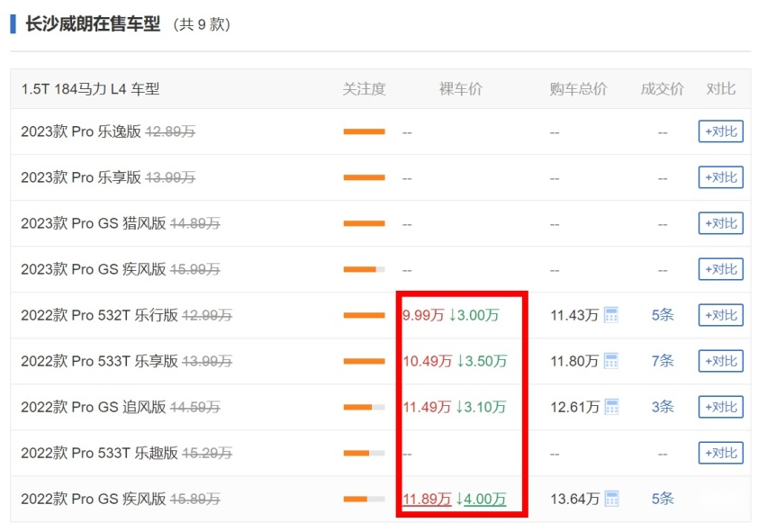Open 2023款 Pro 乐享版 model link
767x532 pixels.
click(x=81, y=177)
